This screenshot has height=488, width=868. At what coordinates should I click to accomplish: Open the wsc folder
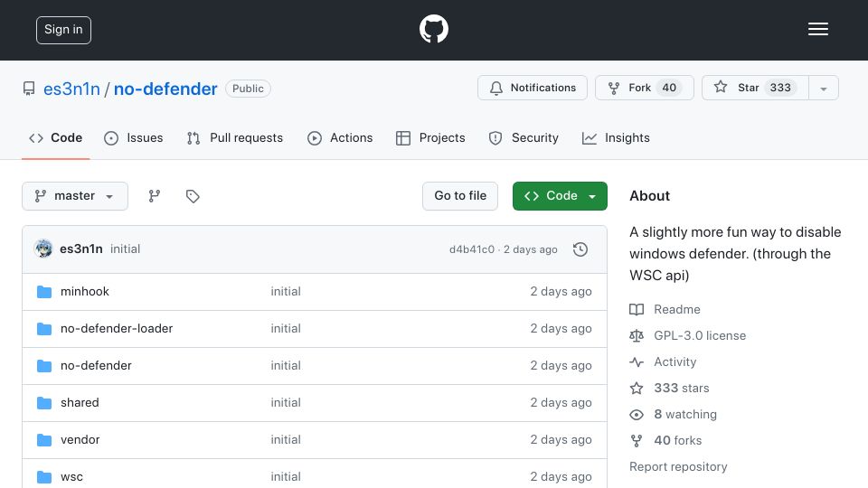tap(71, 477)
